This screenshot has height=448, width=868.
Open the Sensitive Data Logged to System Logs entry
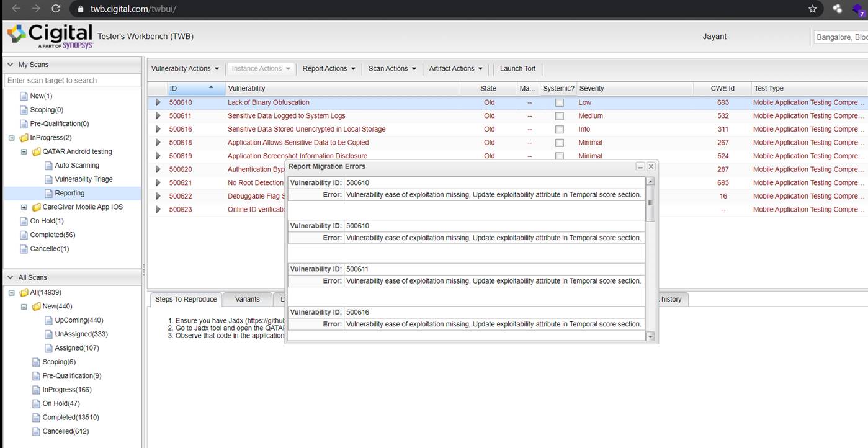286,116
